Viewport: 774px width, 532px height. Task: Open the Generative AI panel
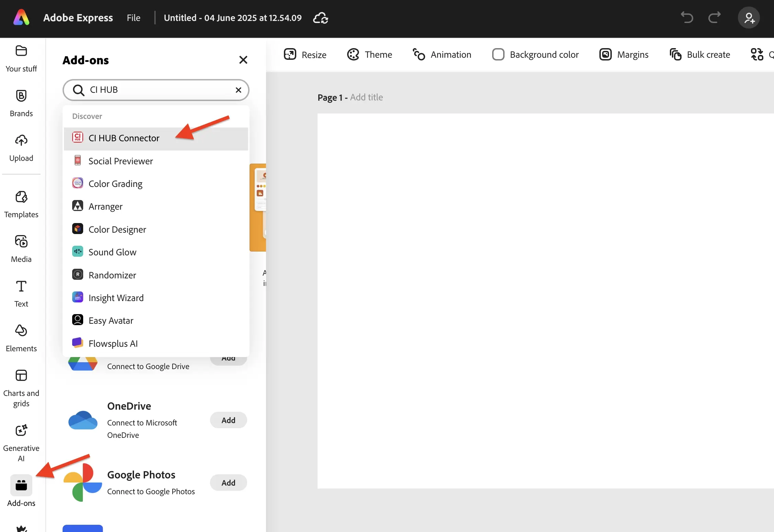(21, 443)
